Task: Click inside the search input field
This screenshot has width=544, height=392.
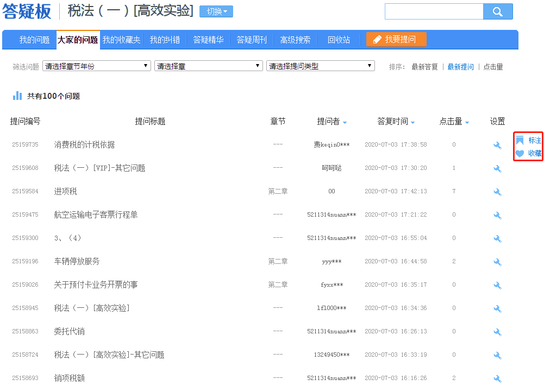Action: [x=433, y=11]
